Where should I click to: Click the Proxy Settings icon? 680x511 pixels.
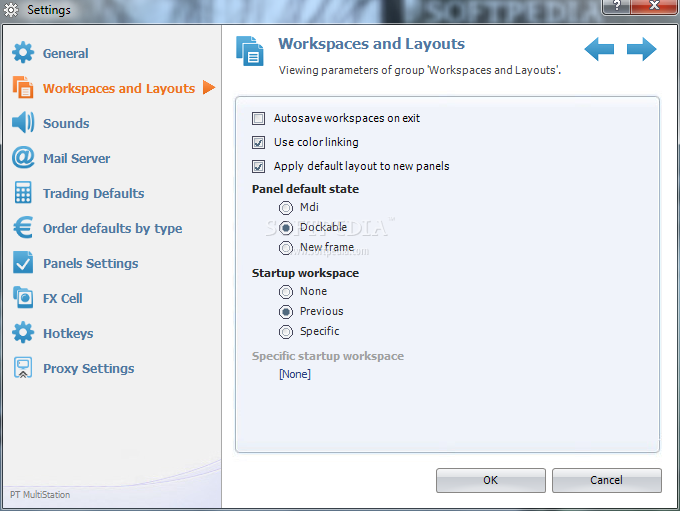pyautogui.click(x=23, y=367)
